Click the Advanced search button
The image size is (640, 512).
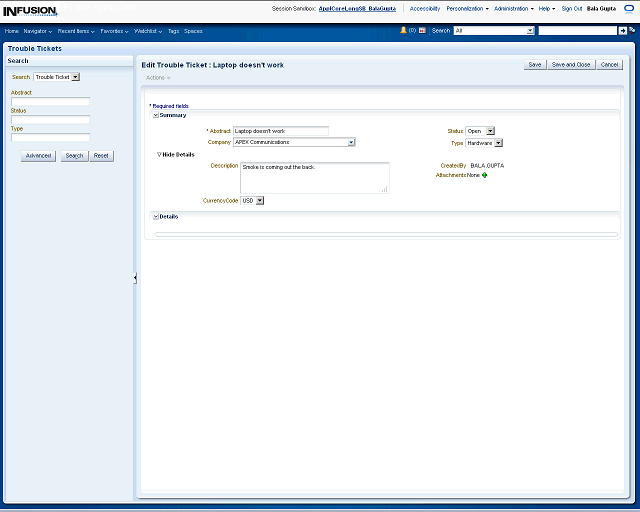39,156
